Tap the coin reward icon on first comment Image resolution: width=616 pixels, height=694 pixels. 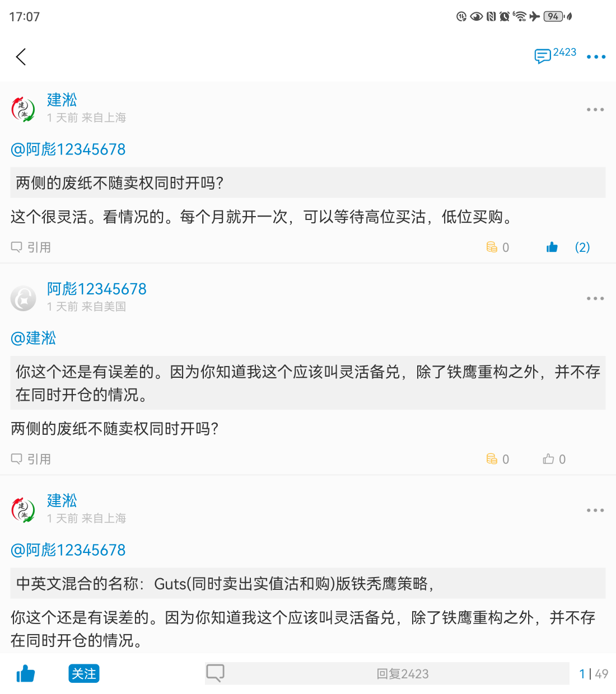click(492, 247)
